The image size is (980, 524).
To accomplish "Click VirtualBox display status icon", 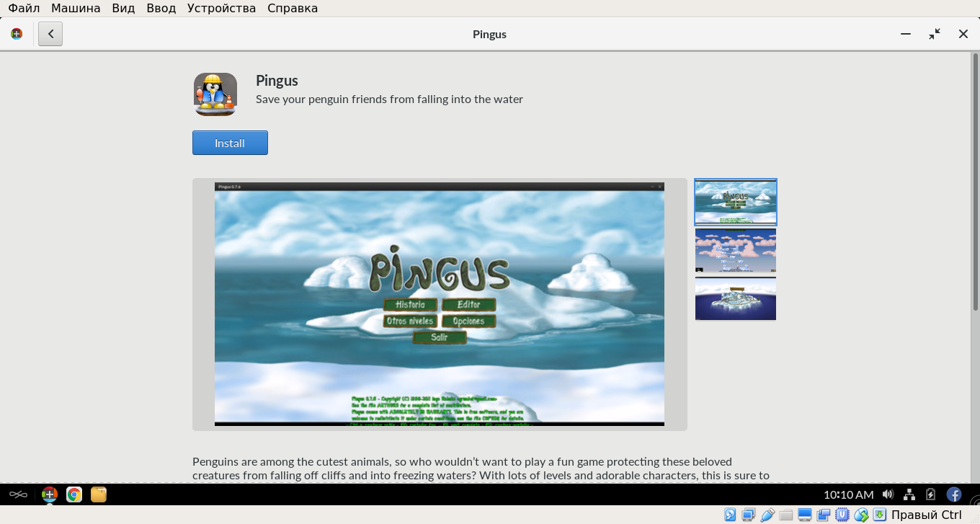I will pos(805,515).
